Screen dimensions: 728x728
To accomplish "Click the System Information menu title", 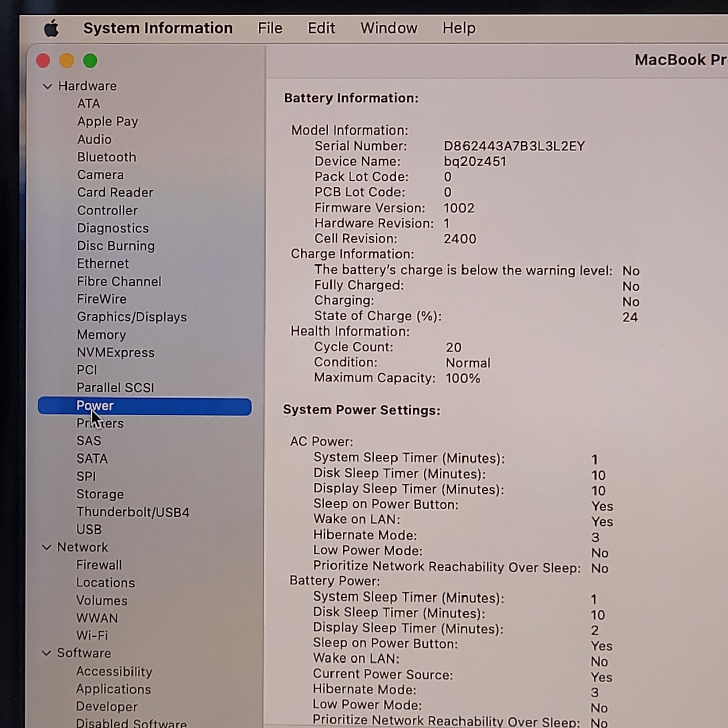I will click(x=158, y=28).
